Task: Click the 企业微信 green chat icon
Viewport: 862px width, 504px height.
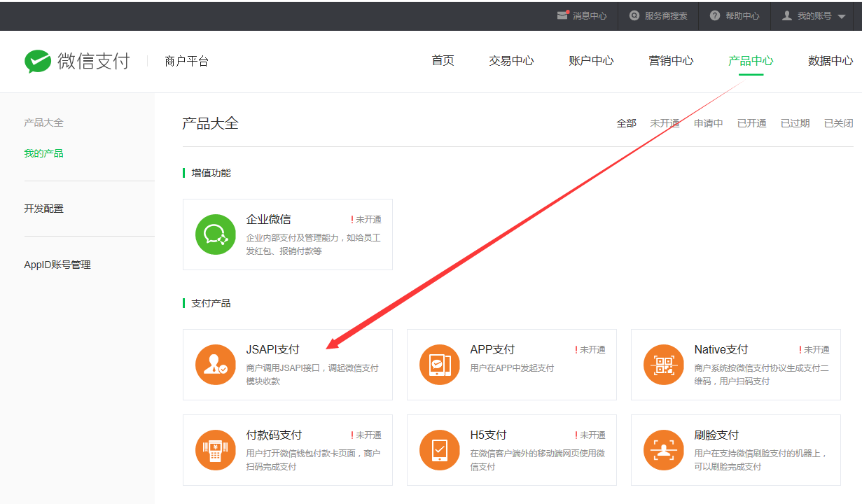Action: coord(215,234)
